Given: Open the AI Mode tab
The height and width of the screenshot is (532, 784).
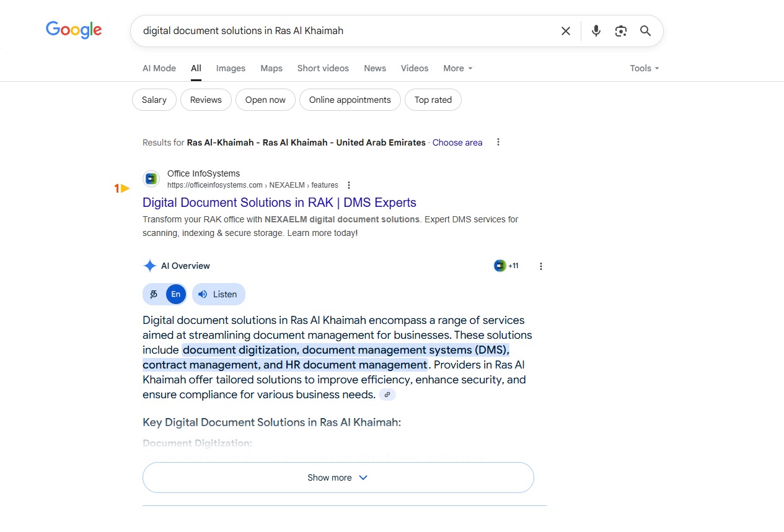Looking at the screenshot, I should 159,68.
